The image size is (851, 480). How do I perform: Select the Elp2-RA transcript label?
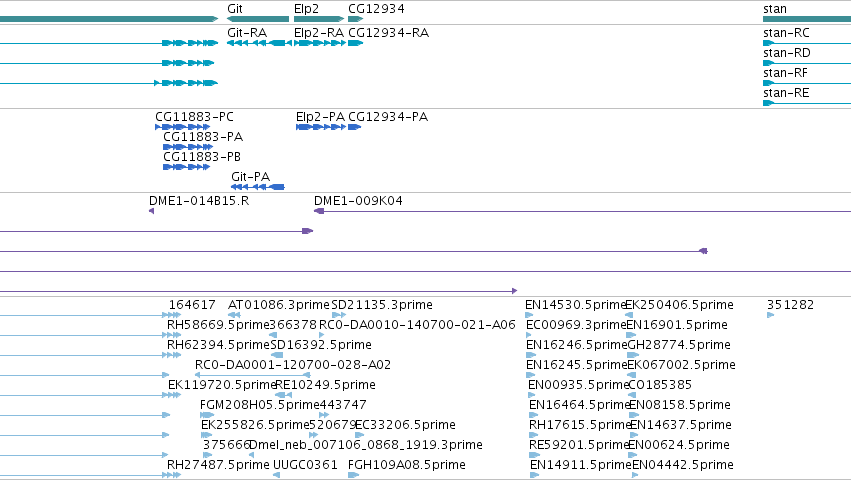coord(319,33)
